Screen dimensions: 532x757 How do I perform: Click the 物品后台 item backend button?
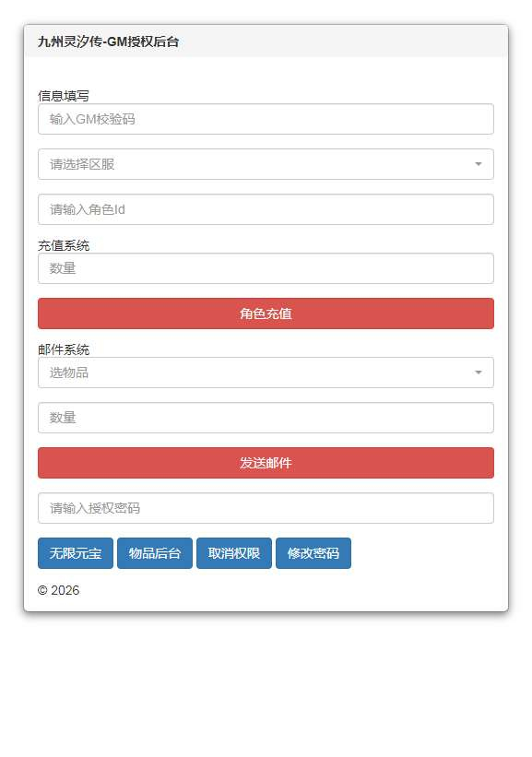tap(154, 553)
